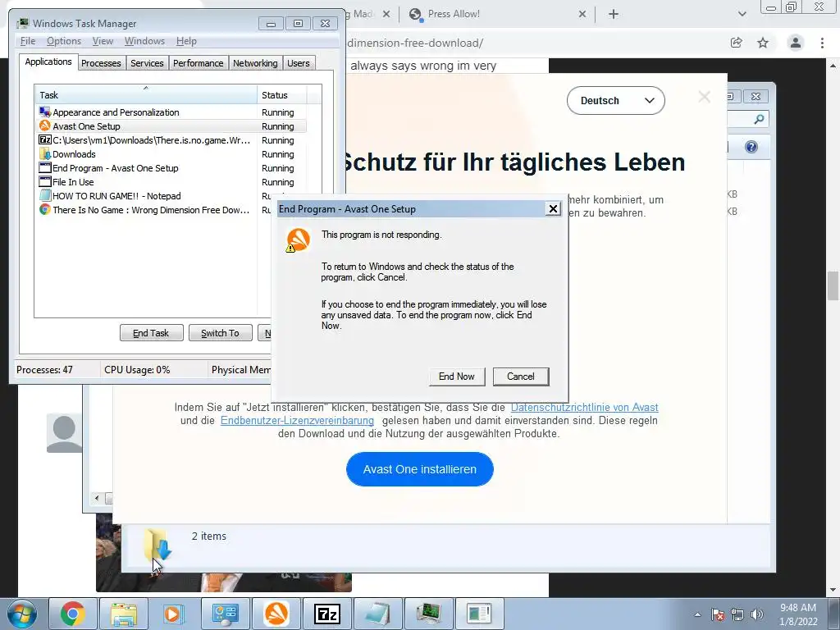Switch to Users tab

pyautogui.click(x=299, y=63)
